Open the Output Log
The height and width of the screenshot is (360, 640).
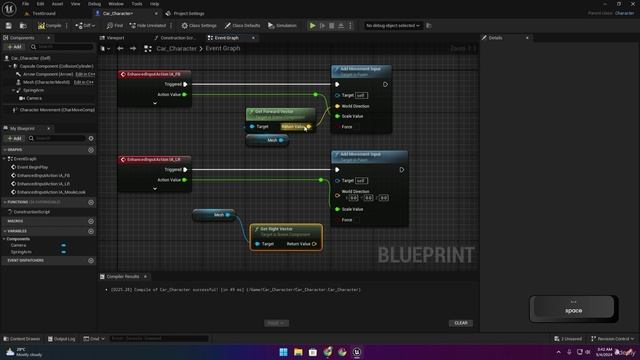click(62, 339)
